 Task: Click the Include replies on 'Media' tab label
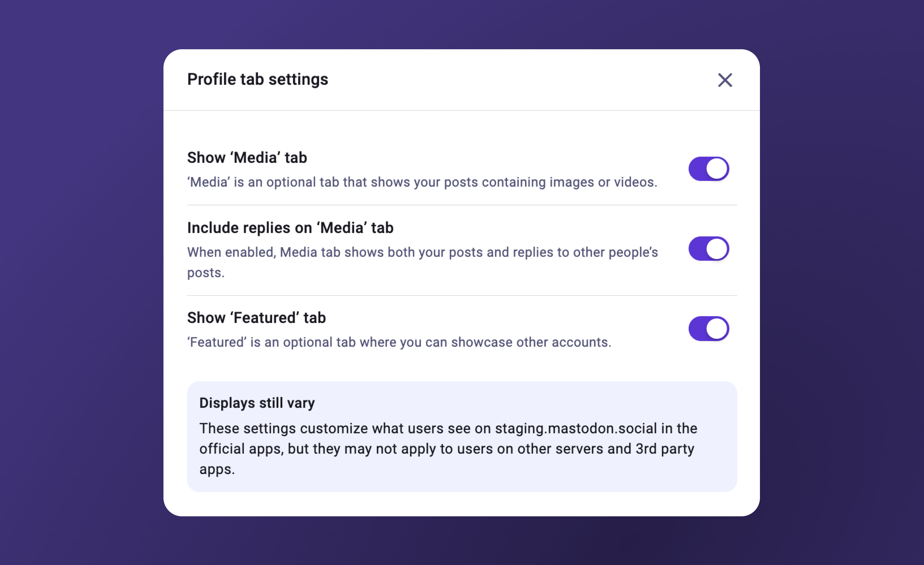point(291,227)
